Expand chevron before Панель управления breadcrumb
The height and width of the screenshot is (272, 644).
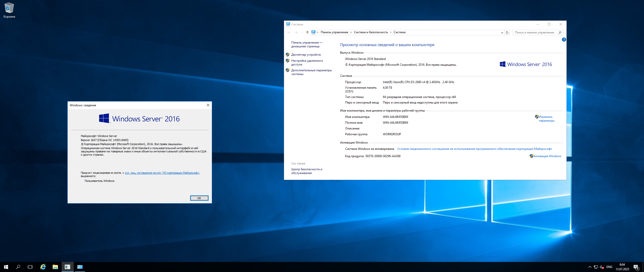click(x=318, y=32)
